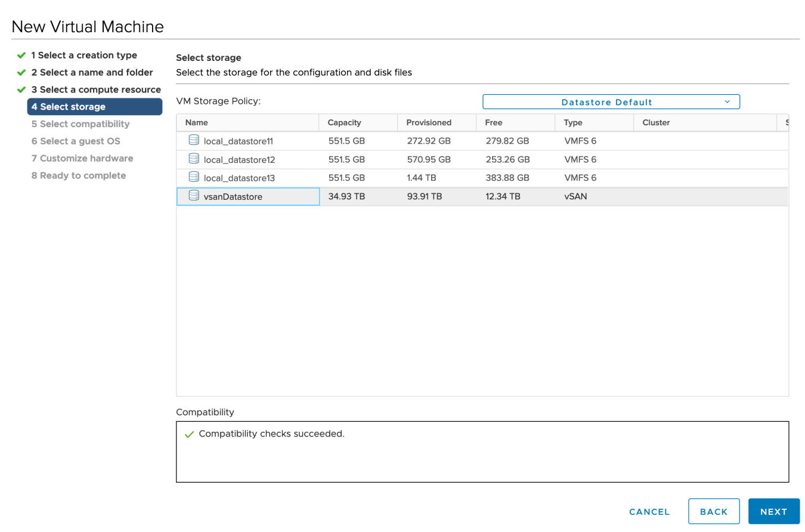Click the datastore icon beside local_datastore12

click(x=193, y=159)
